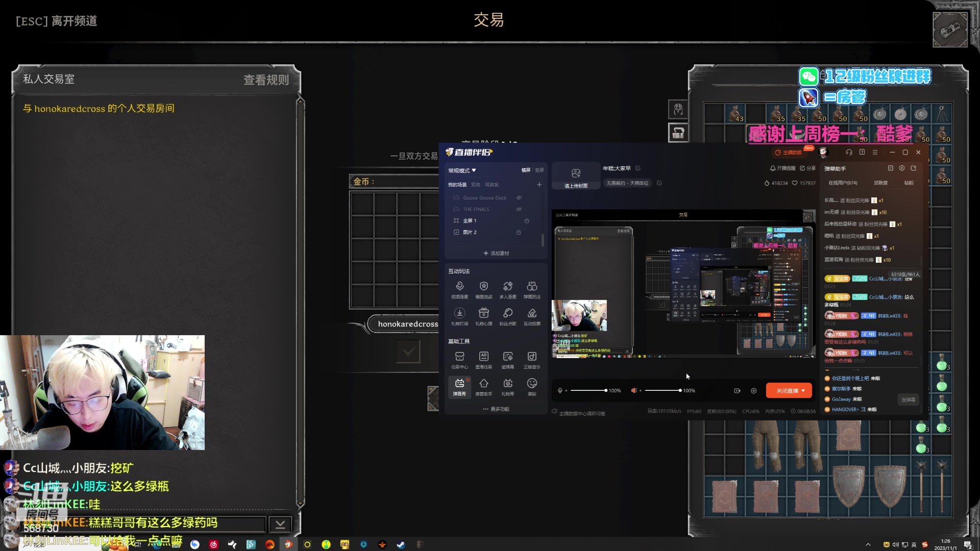Check the trade confirmation checkbox
The height and width of the screenshot is (551, 980).
click(408, 352)
